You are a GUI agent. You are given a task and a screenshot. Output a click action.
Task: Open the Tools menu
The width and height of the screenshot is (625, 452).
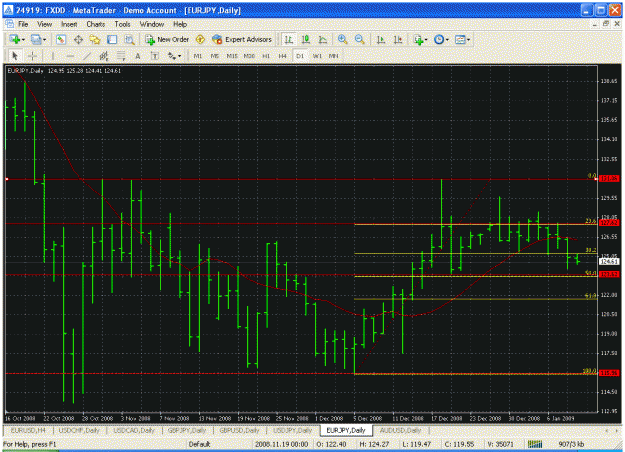pyautogui.click(x=122, y=24)
